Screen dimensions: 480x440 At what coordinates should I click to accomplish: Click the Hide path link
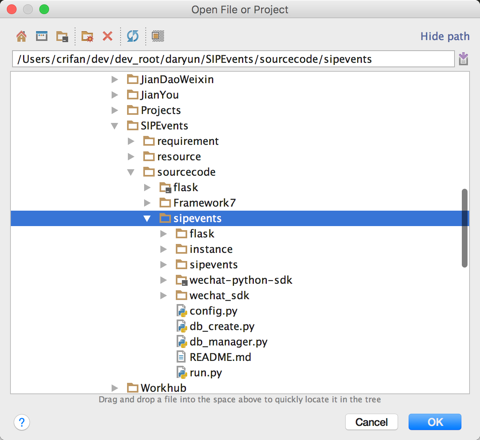[445, 36]
